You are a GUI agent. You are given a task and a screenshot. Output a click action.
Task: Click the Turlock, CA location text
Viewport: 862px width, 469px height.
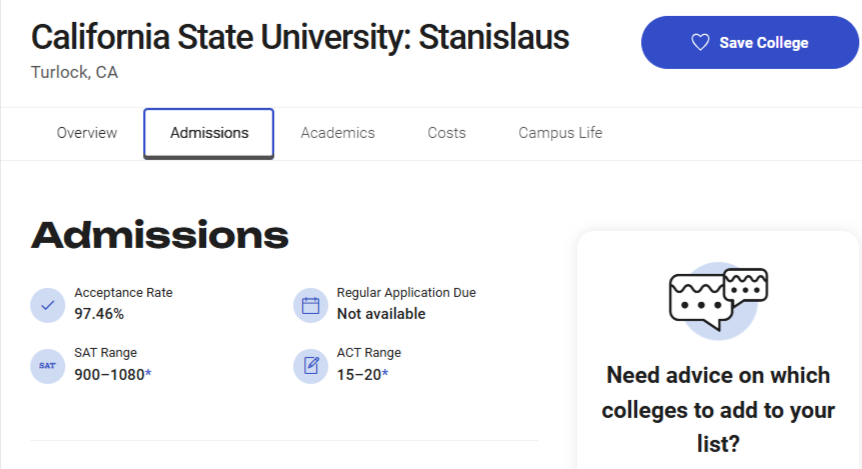coord(74,73)
